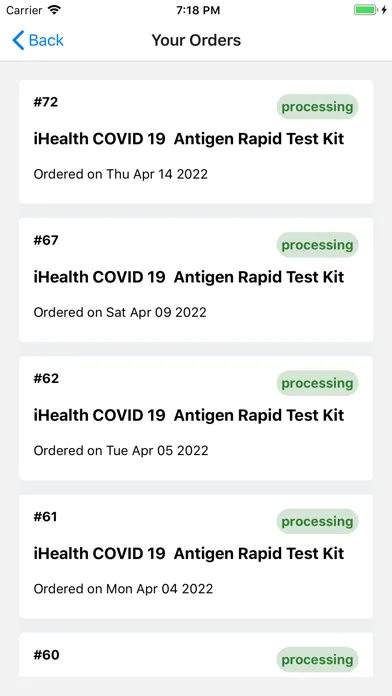Tap processing badge on order #62

[x=317, y=384]
